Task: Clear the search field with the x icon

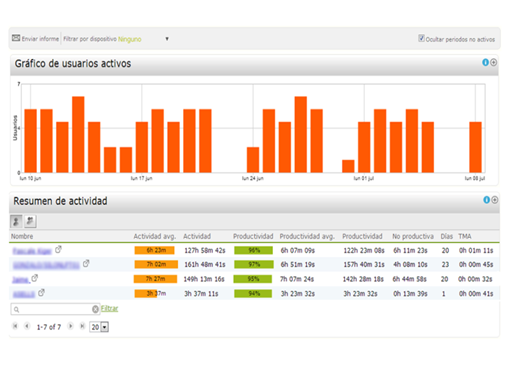Action: click(x=95, y=309)
